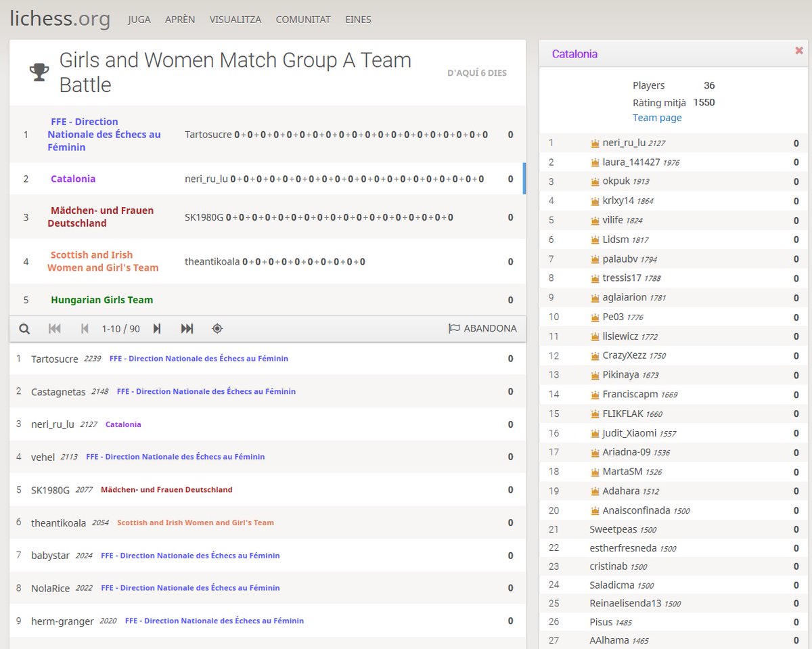Click crown icon next to Judit_Xiaomi
The width and height of the screenshot is (812, 649).
(595, 433)
